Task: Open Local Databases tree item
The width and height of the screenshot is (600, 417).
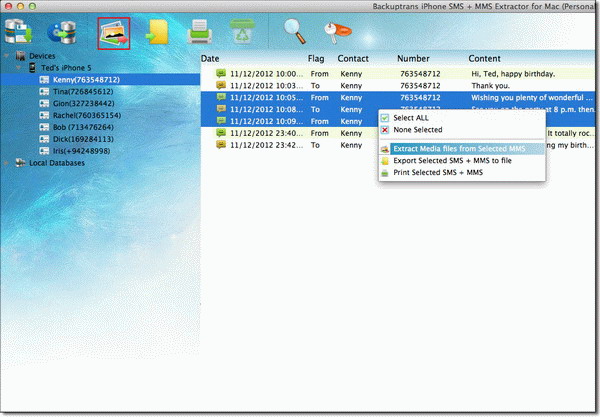Action: (57, 163)
